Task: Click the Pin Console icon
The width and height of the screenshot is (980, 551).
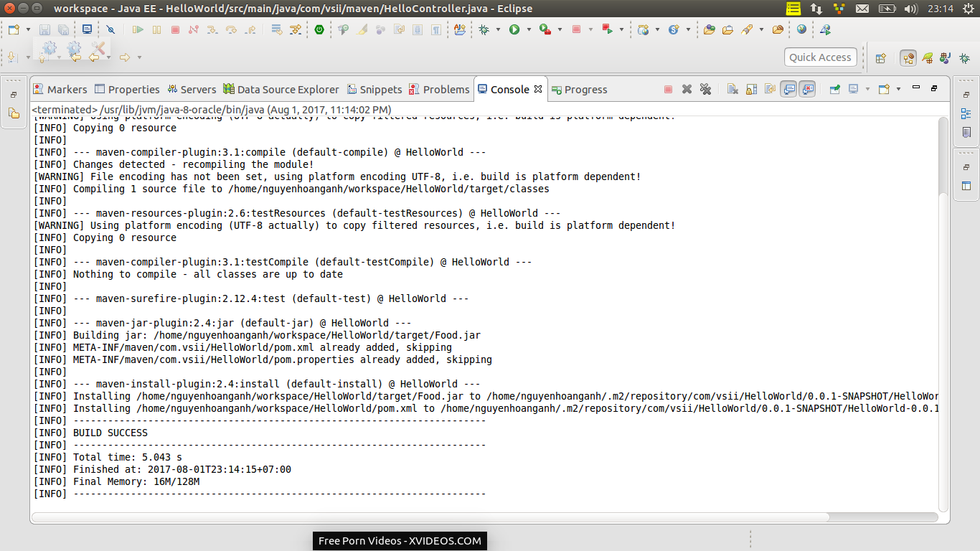Action: point(834,89)
